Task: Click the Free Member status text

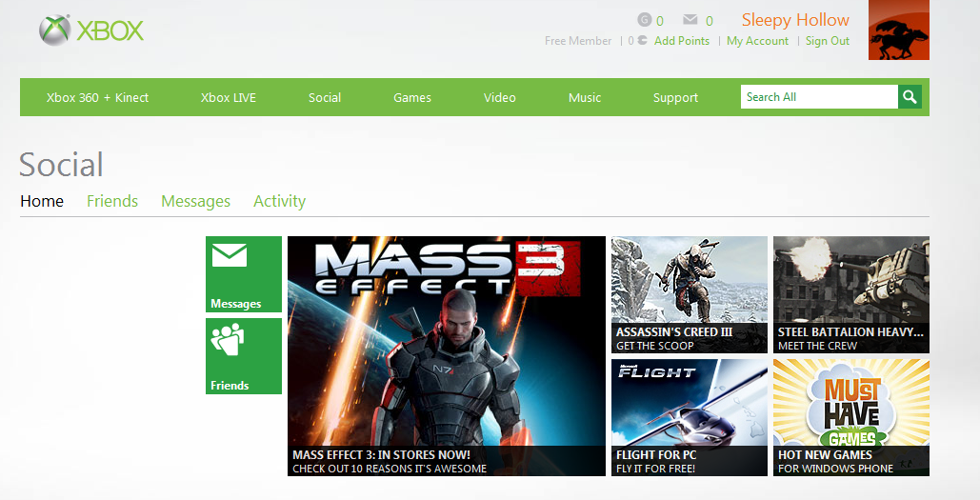Action: pos(578,41)
